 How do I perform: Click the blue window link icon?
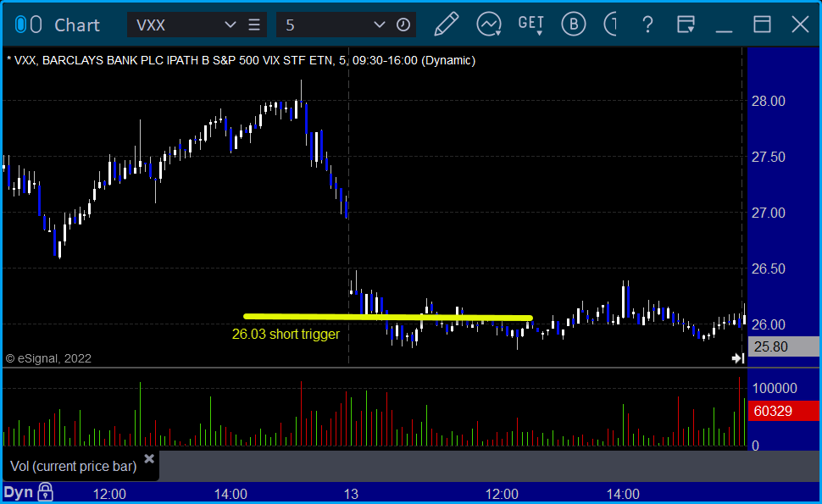pos(21,25)
